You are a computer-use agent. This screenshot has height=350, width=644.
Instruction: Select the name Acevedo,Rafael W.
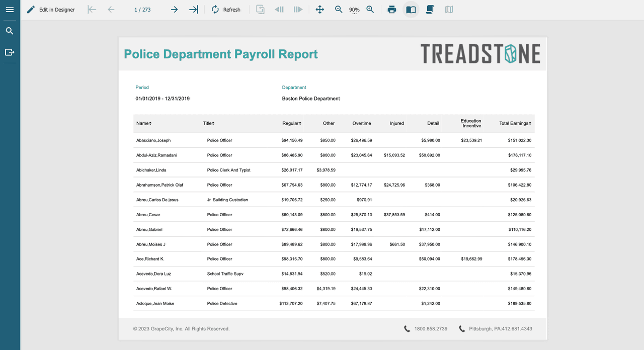[154, 289]
